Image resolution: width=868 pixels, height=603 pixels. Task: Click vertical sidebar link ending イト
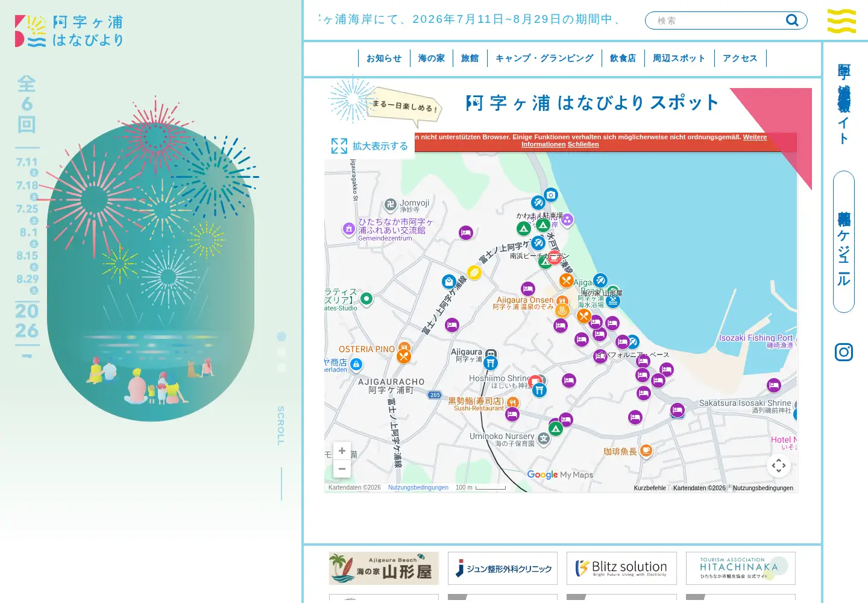pos(844,104)
